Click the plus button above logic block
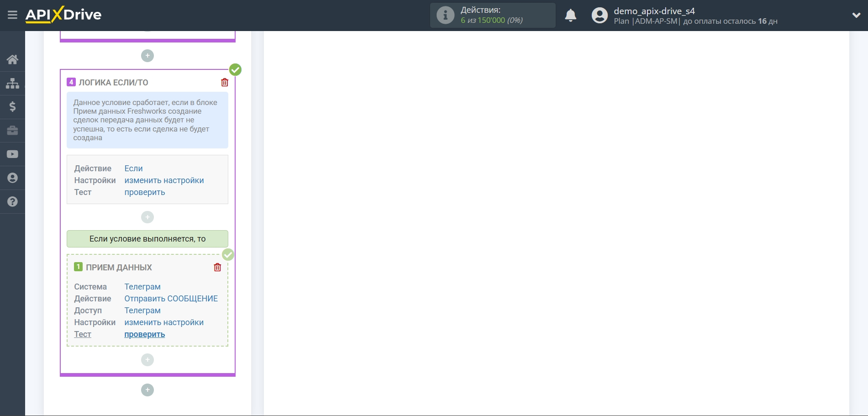 (147, 56)
